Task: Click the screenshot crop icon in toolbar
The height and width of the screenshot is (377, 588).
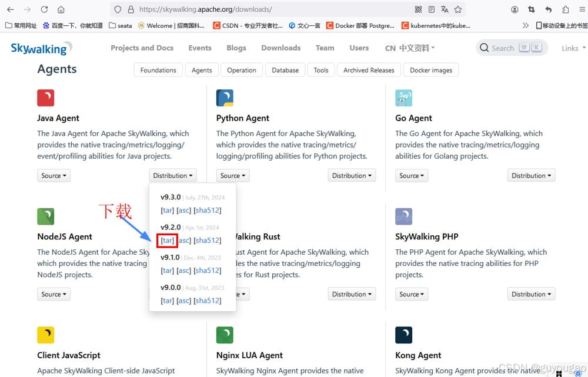Action: coord(532,9)
